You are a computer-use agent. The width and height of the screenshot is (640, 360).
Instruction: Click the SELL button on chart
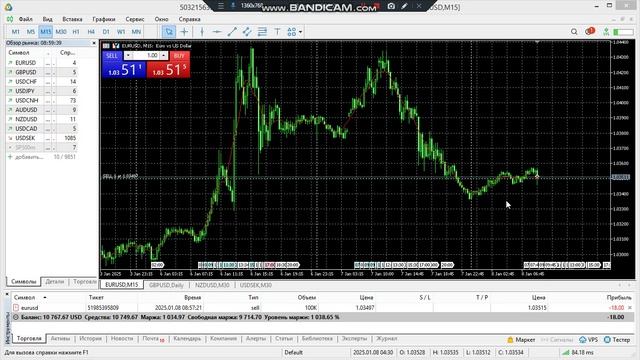click(112, 56)
